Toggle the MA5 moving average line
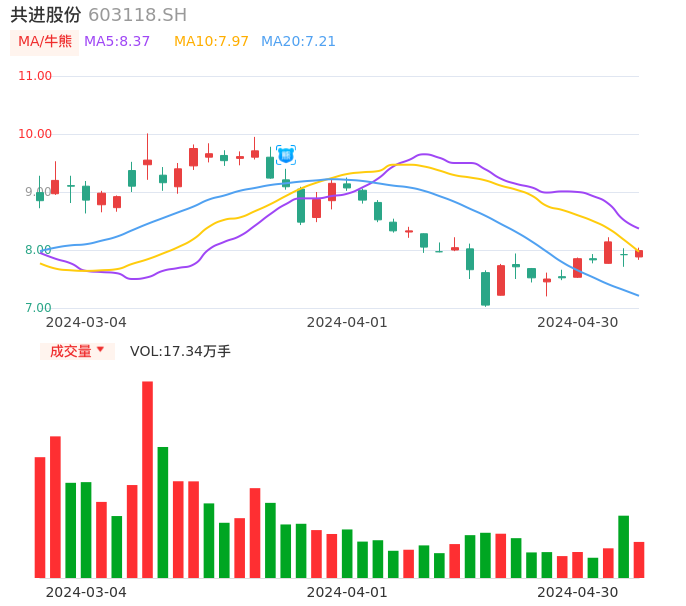This screenshot has height=606, width=686. [x=117, y=42]
